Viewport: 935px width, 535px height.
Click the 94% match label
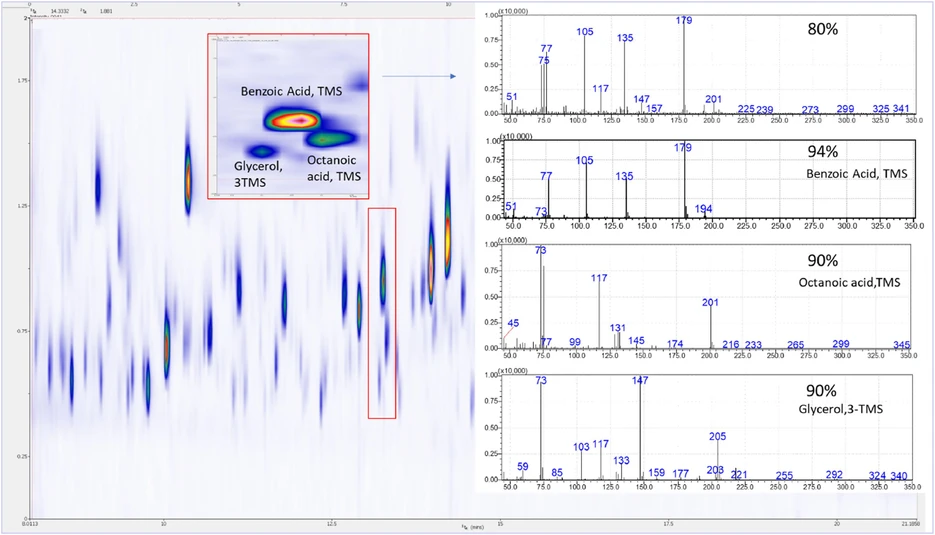822,152
